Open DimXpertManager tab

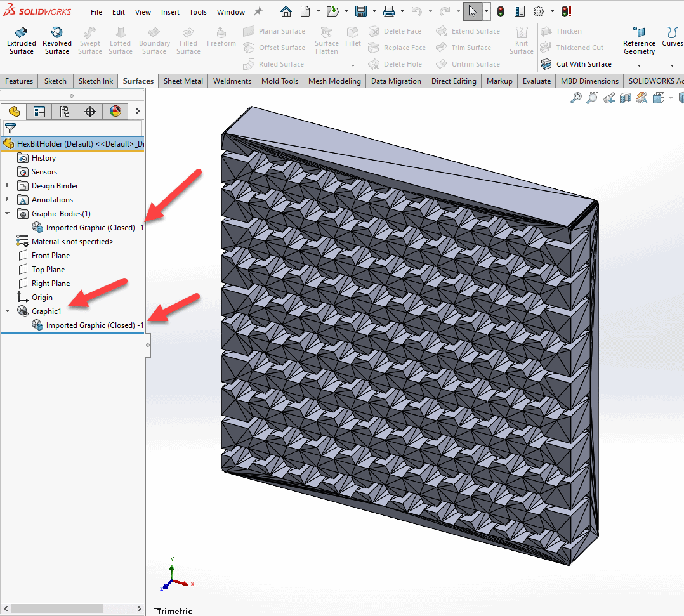point(90,112)
